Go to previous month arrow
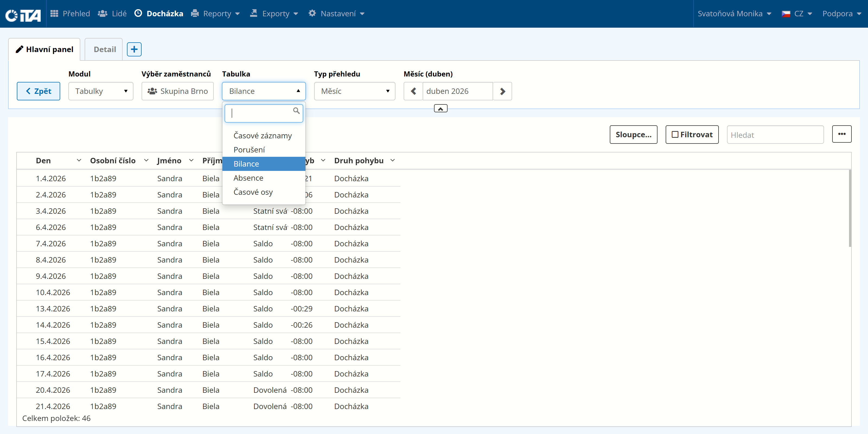Viewport: 868px width, 434px height. 413,91
